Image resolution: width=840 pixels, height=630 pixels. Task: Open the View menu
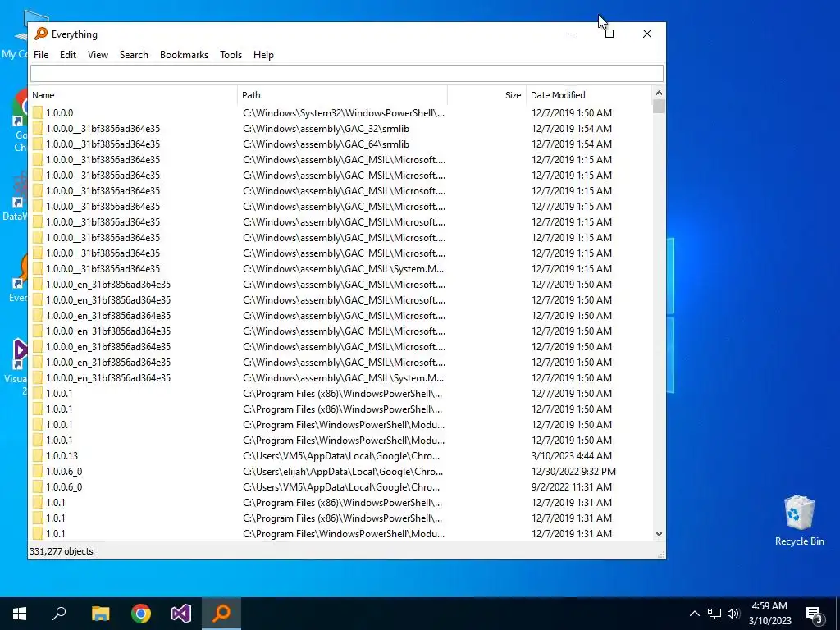pyautogui.click(x=98, y=55)
